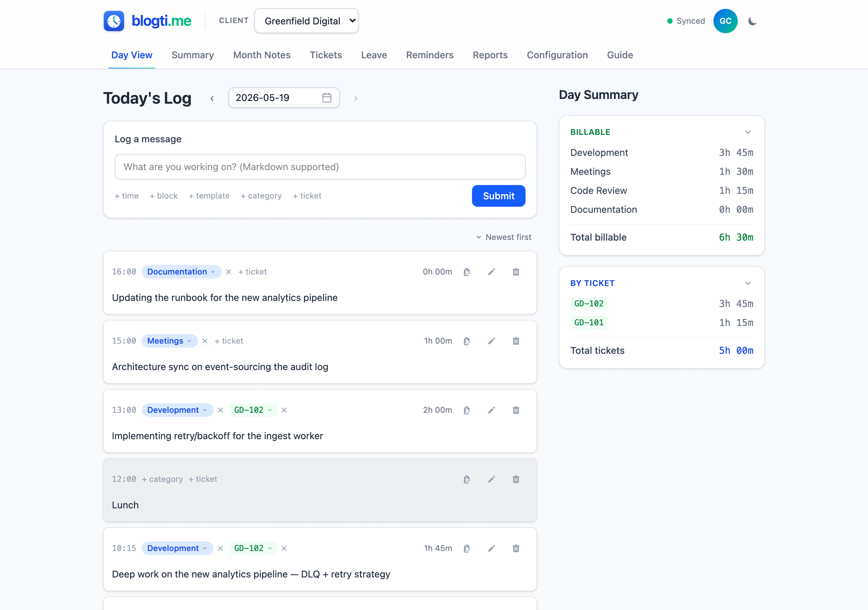Screen dimensions: 868x610
Task: Click + category in the log message form
Action: click(x=261, y=196)
